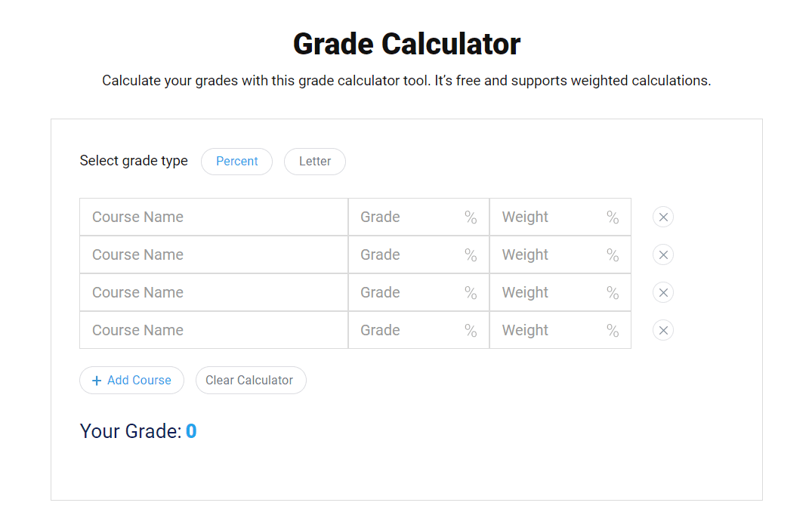This screenshot has width=812, height=512.
Task: Click the first row Grade field
Action: click(408, 217)
